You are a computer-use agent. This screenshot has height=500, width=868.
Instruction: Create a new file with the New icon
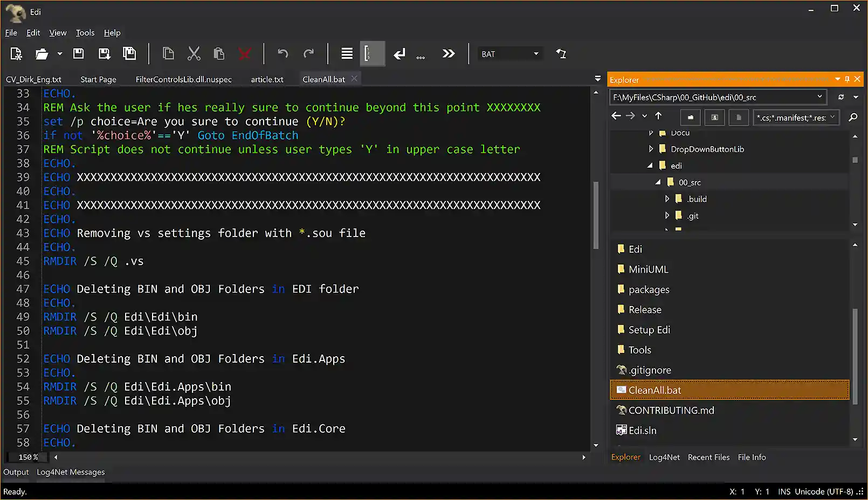pos(16,53)
